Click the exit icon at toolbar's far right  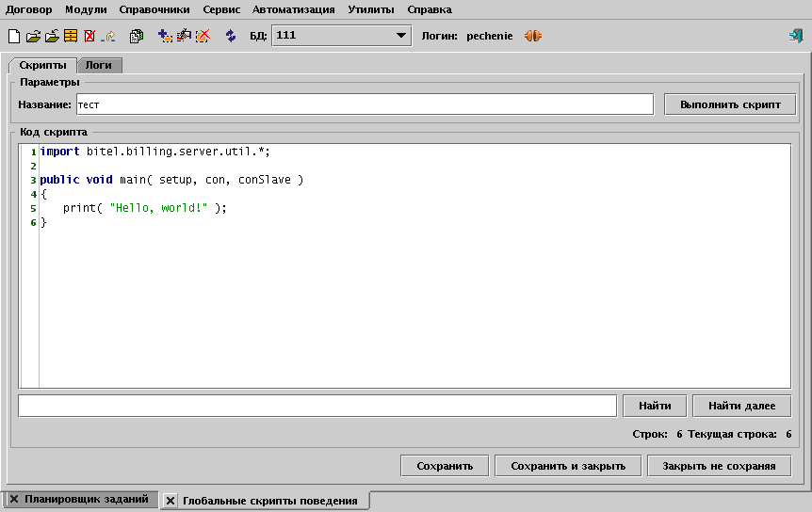796,37
